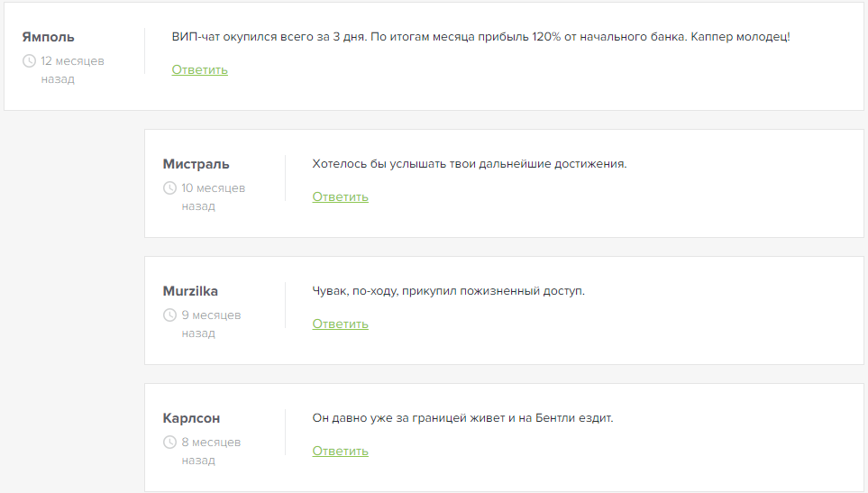The image size is (868, 493).
Task: Click the clock icon under Ямполь
Action: [x=29, y=61]
